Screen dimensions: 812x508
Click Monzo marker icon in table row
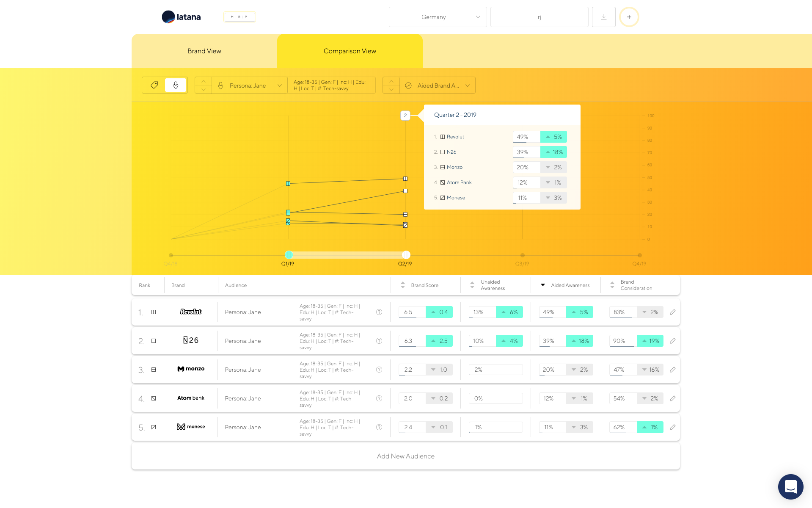(x=154, y=370)
